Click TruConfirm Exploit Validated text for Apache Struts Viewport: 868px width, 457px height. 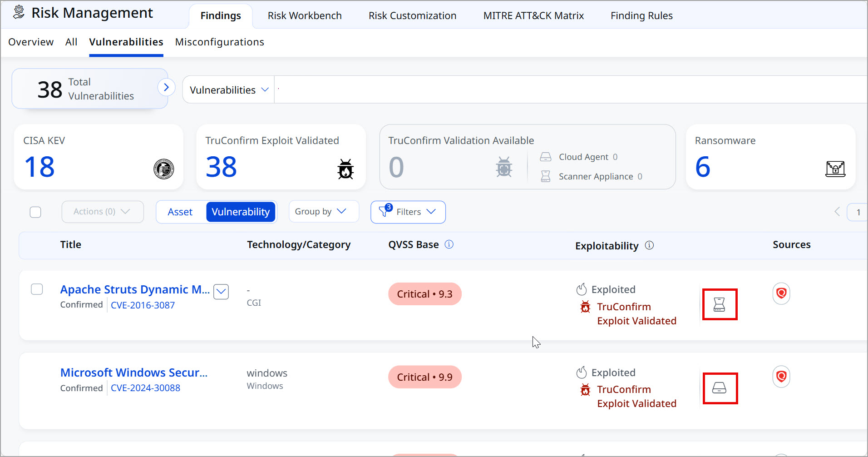pos(637,314)
